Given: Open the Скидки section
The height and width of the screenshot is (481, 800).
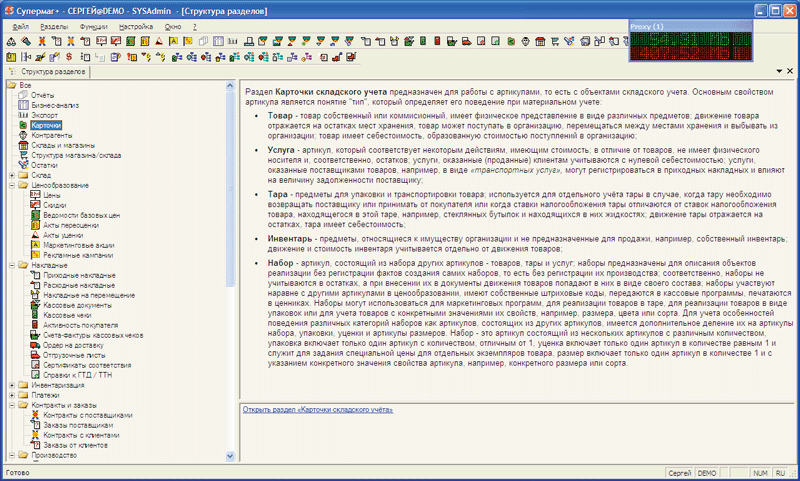Looking at the screenshot, I should [53, 204].
